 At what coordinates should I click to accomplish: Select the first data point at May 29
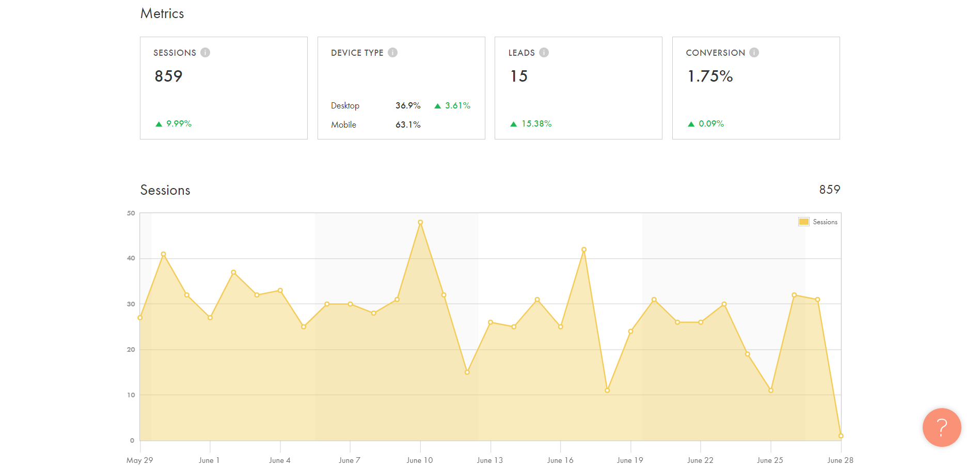tap(140, 318)
